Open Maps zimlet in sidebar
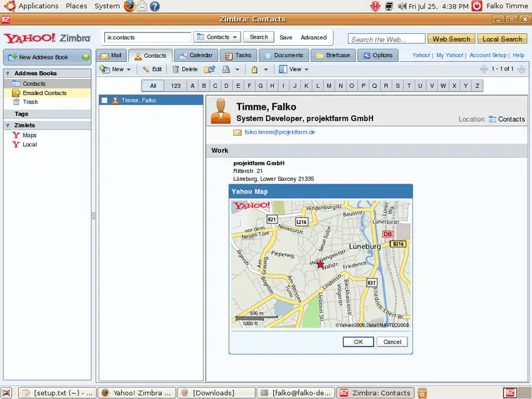 pyautogui.click(x=29, y=135)
